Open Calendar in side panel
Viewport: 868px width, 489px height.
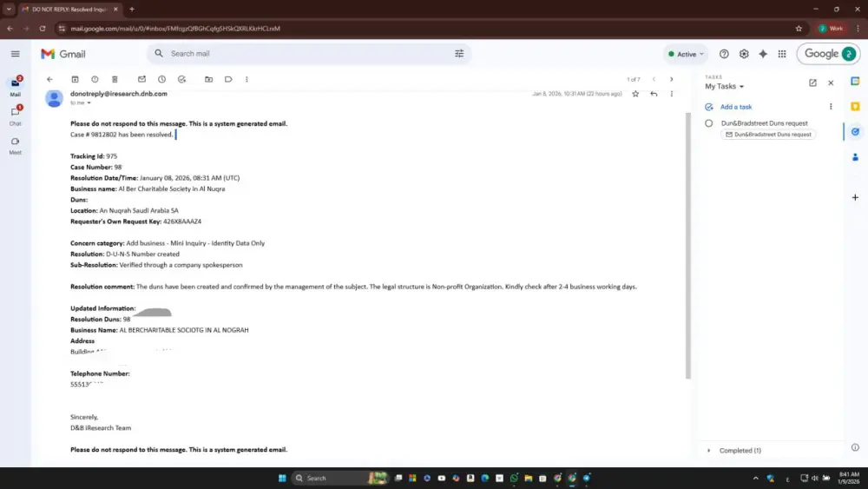pyautogui.click(x=855, y=81)
